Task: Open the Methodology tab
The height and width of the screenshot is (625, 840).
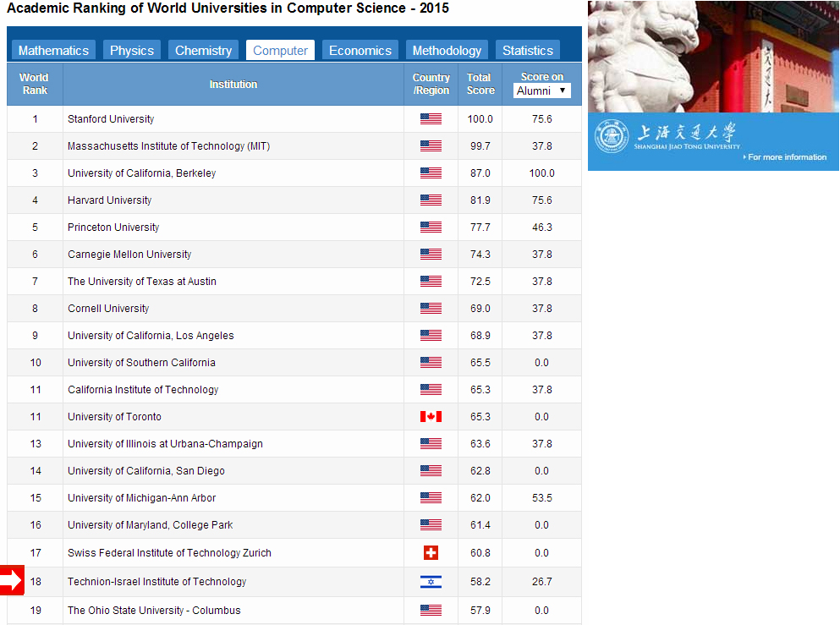Action: (x=447, y=51)
